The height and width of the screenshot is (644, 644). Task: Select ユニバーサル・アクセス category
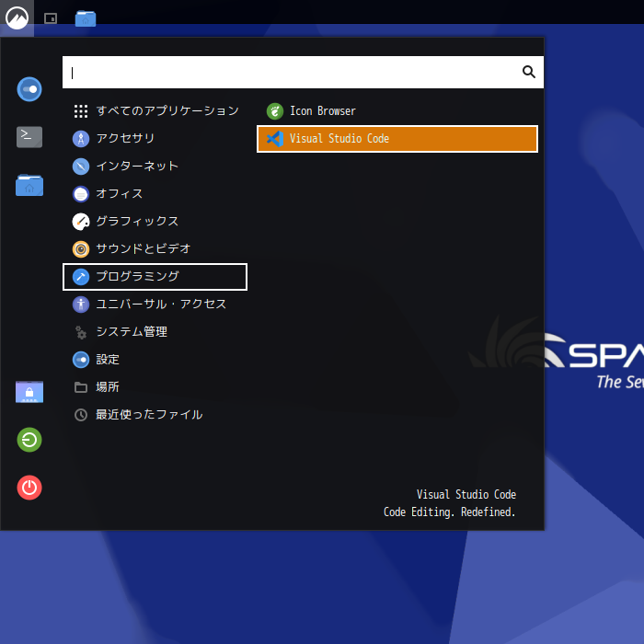[155, 305]
